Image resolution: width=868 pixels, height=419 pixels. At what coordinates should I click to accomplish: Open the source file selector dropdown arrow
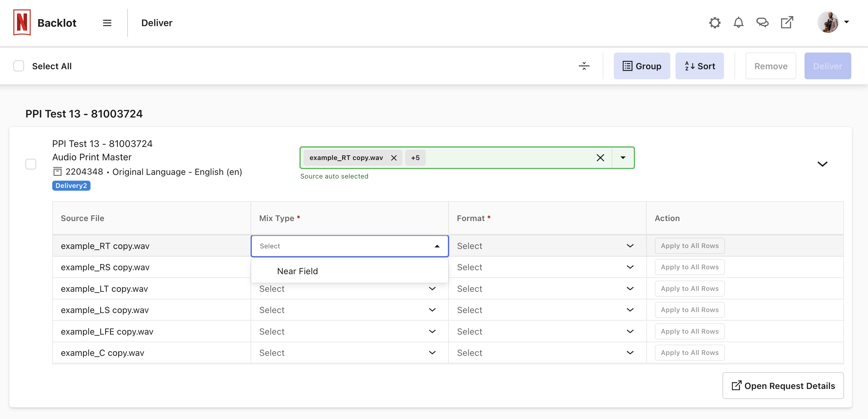(623, 158)
